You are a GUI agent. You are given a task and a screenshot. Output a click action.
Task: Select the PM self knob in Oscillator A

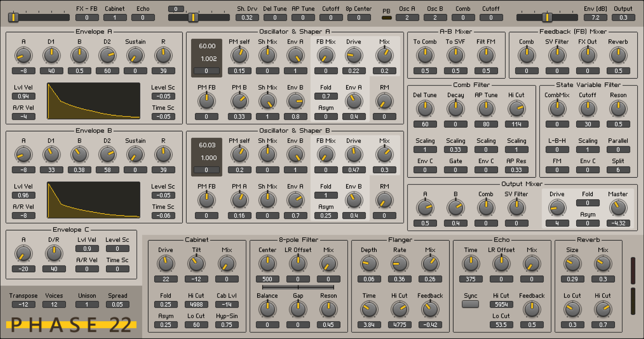(239, 56)
